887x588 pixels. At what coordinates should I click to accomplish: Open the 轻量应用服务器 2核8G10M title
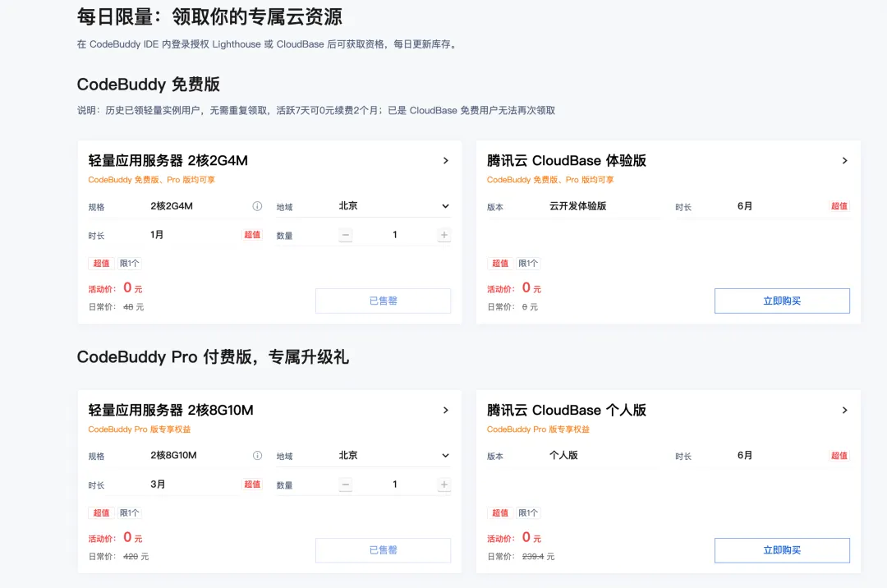coord(171,410)
